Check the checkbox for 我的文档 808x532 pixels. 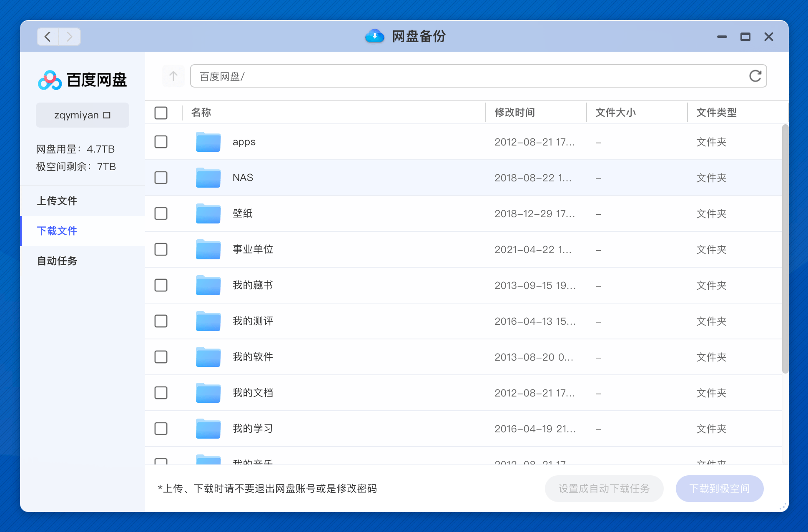[161, 392]
